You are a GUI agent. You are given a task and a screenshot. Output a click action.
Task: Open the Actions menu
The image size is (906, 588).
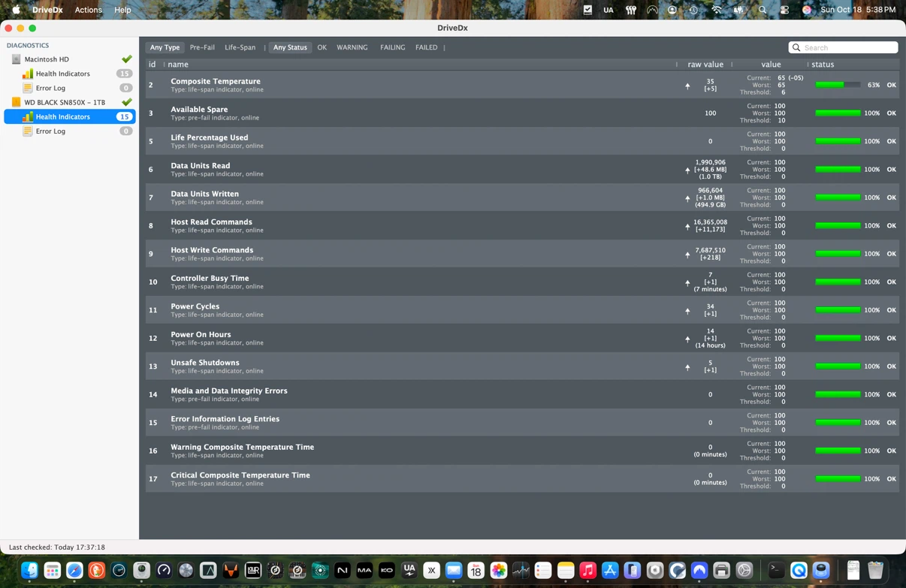point(88,10)
